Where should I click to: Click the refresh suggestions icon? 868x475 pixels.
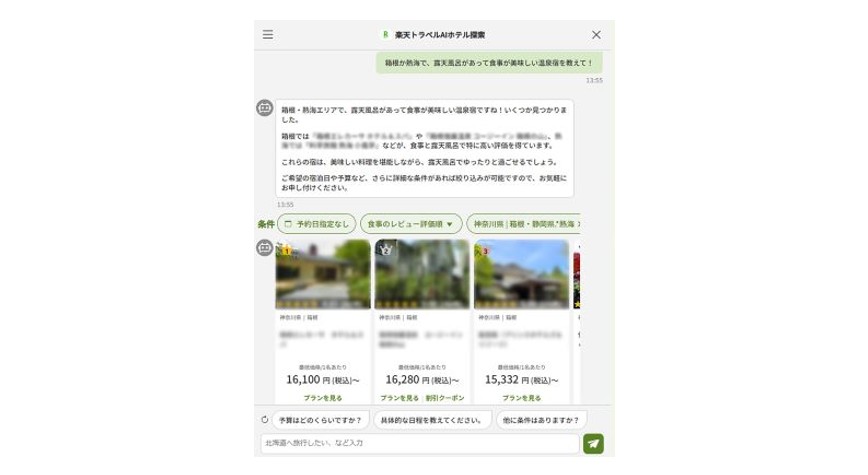point(265,420)
